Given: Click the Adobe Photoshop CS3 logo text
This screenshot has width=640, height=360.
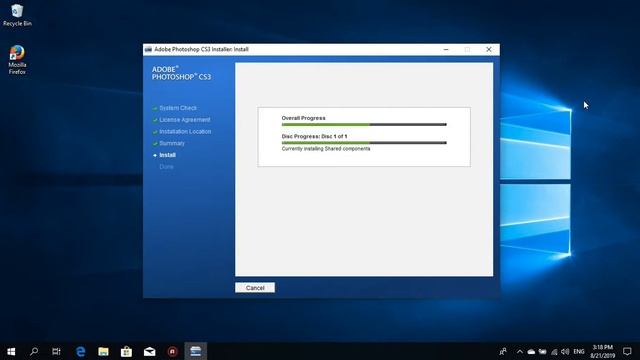Looking at the screenshot, I should (x=181, y=73).
